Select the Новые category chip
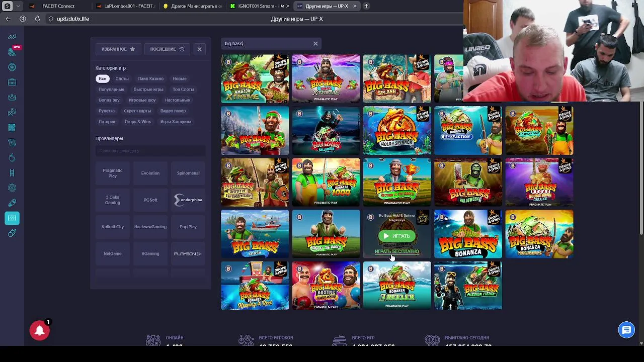The image size is (644, 362). [x=180, y=78]
